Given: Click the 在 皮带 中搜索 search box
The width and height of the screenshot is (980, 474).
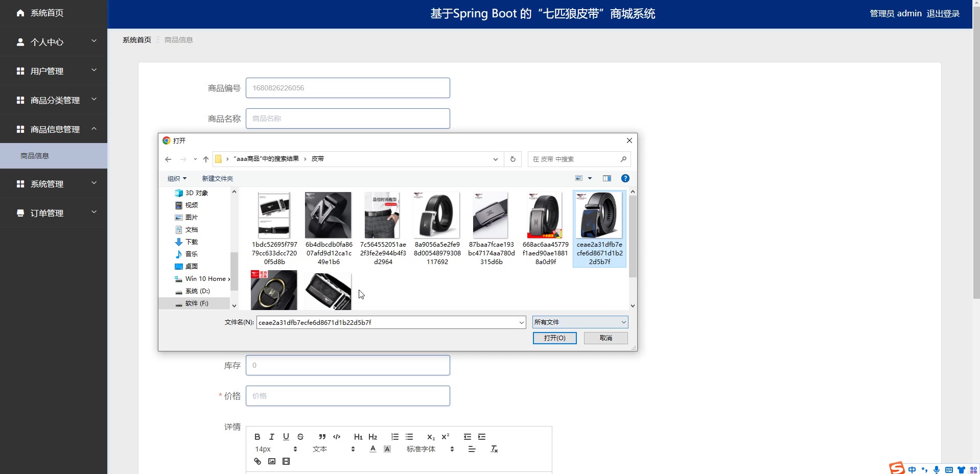Looking at the screenshot, I should 579,159.
